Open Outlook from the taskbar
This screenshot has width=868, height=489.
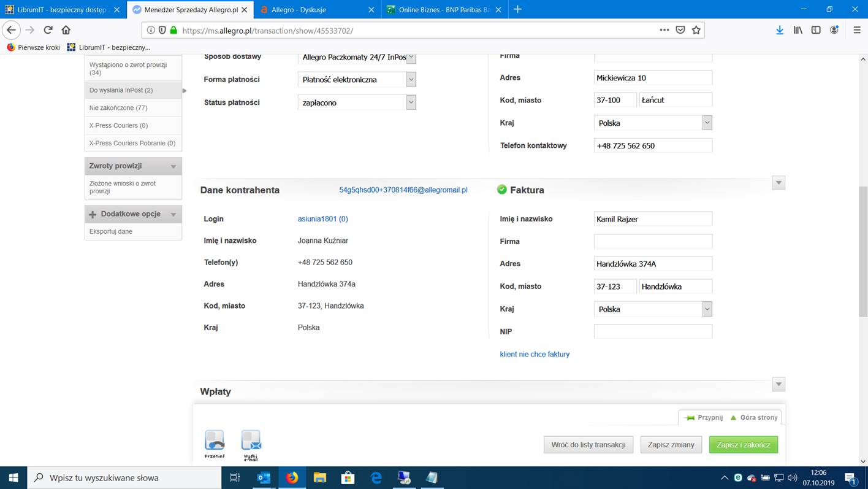(x=264, y=478)
